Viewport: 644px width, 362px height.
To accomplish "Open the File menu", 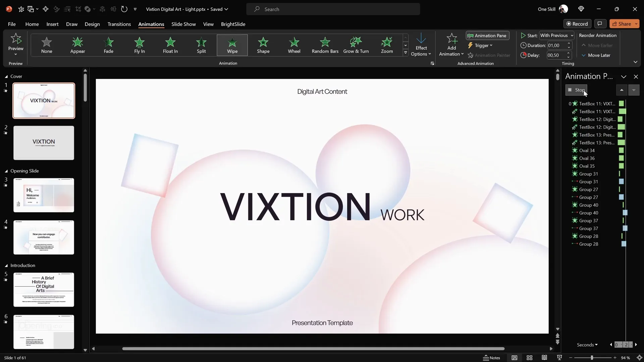I will click(x=12, y=24).
